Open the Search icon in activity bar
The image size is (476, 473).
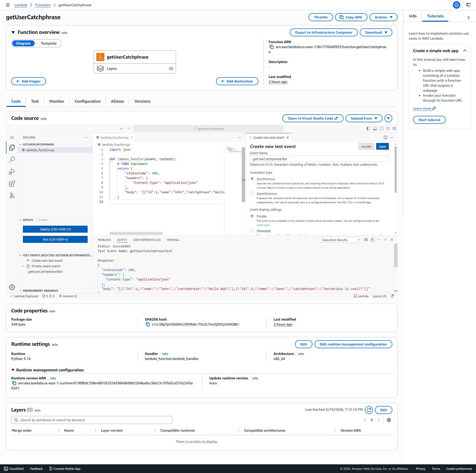12,160
